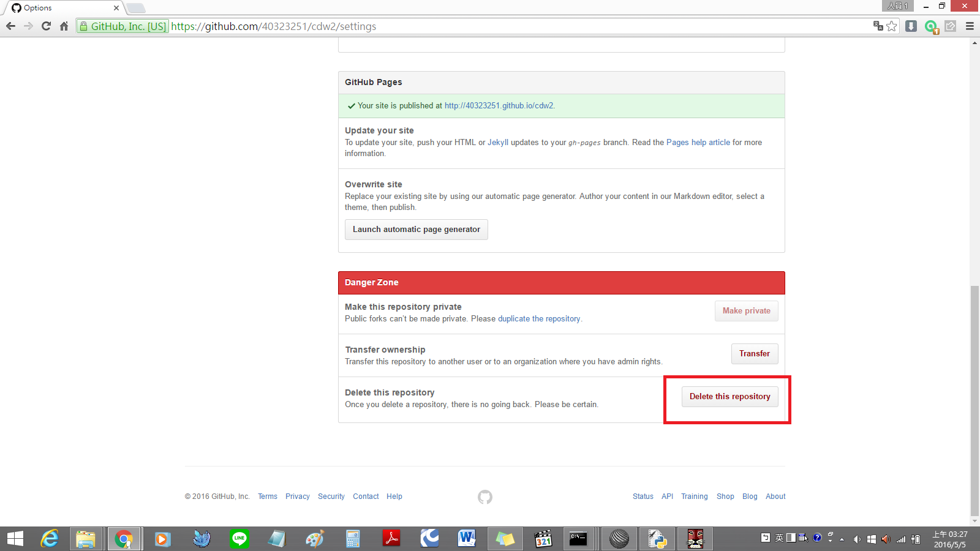Image resolution: width=980 pixels, height=551 pixels.
Task: Open the Status footer link
Action: 643,497
